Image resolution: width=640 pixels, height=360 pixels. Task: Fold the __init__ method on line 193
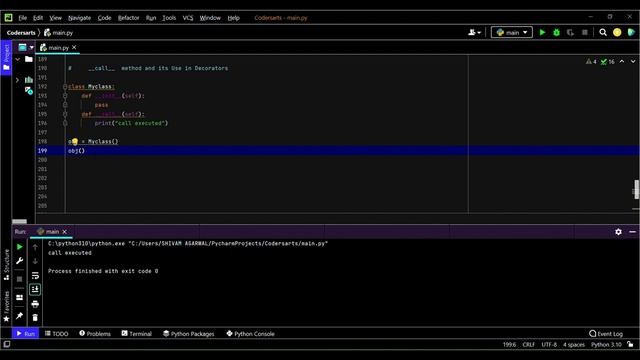[65, 96]
